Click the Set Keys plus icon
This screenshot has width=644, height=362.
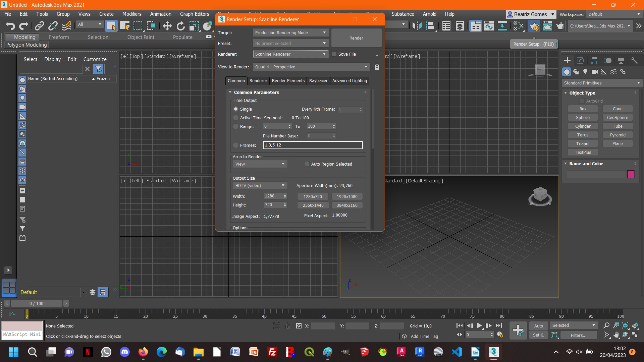518,330
